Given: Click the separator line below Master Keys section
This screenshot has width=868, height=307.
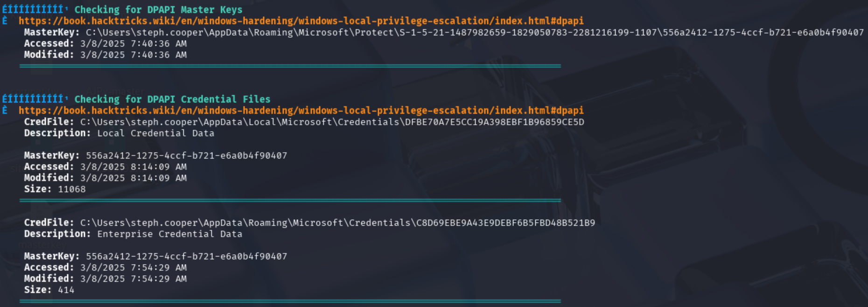Looking at the screenshot, I should coord(290,66).
